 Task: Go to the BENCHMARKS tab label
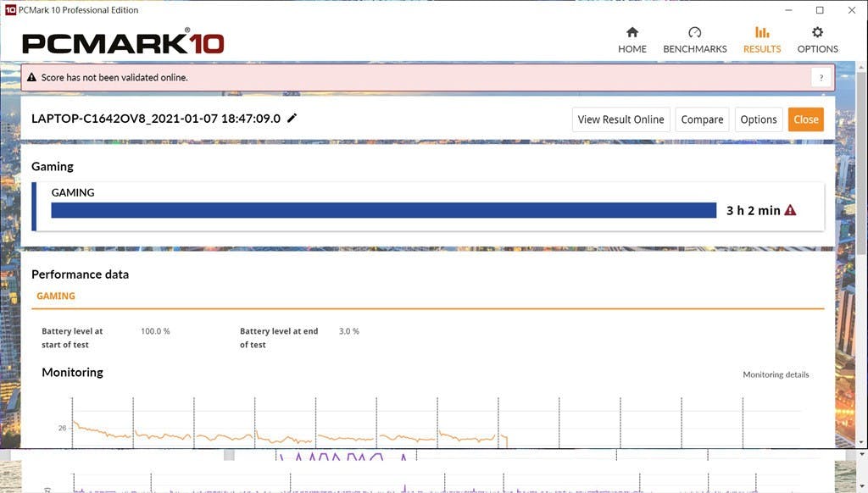695,48
